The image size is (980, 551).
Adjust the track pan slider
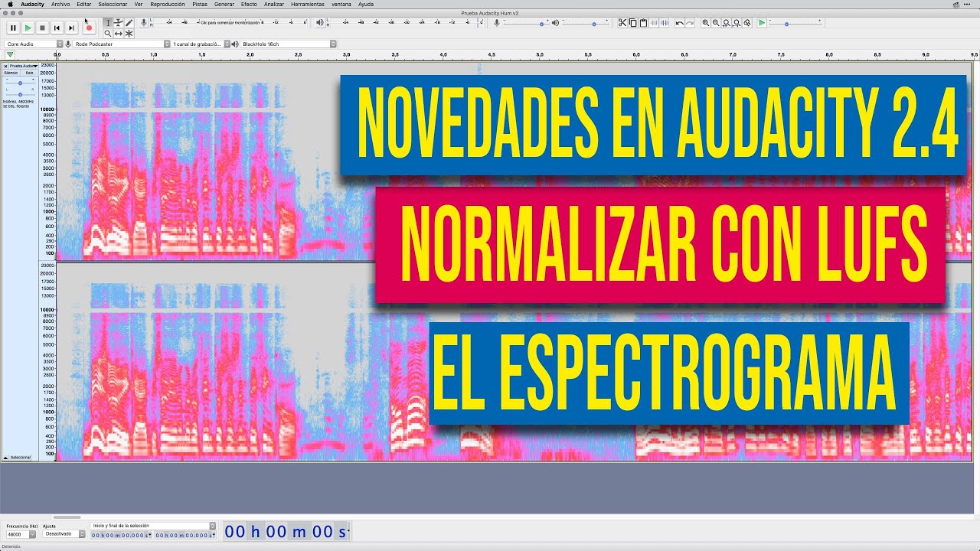20,93
